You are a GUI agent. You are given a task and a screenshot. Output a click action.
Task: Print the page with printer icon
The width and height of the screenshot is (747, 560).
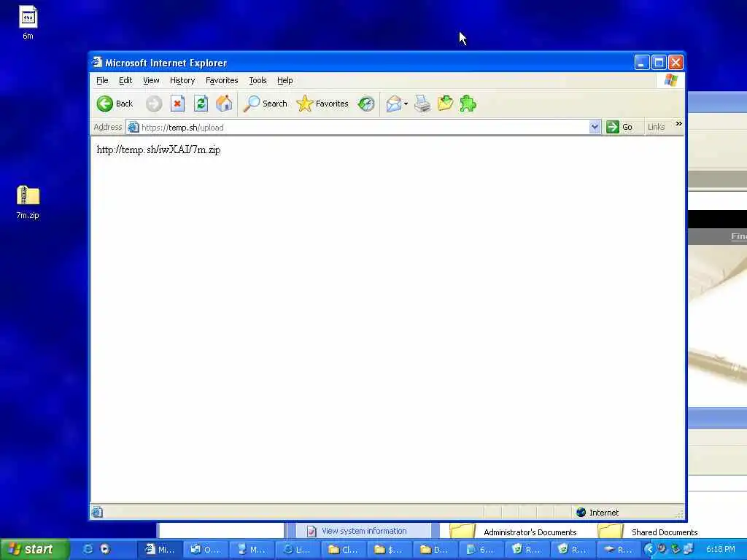coord(422,104)
